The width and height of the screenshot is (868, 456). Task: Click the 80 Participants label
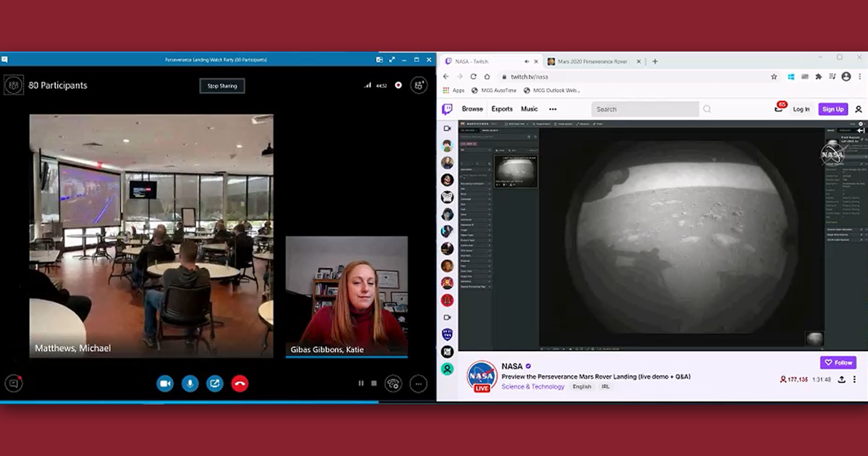pyautogui.click(x=58, y=85)
